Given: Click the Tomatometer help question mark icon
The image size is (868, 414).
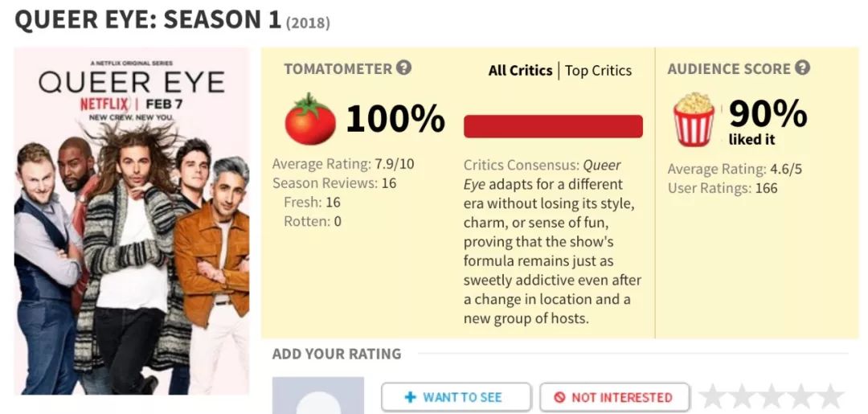Looking at the screenshot, I should [x=404, y=68].
